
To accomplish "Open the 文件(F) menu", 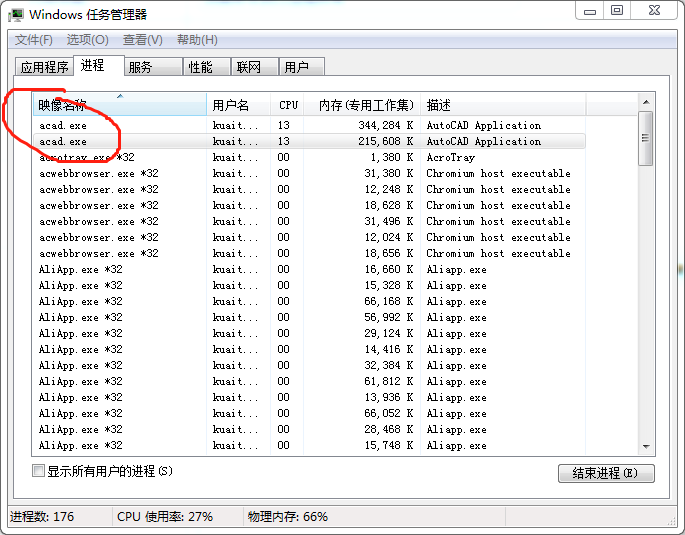I will pyautogui.click(x=33, y=40).
